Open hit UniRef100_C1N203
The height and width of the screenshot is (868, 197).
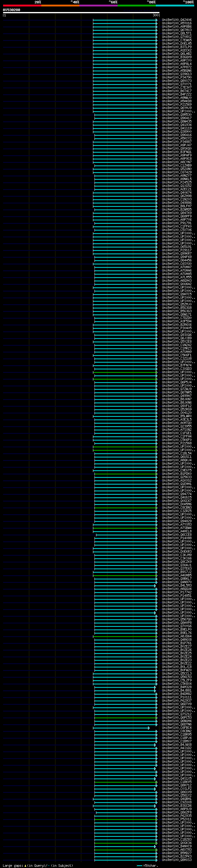click(177, 199)
